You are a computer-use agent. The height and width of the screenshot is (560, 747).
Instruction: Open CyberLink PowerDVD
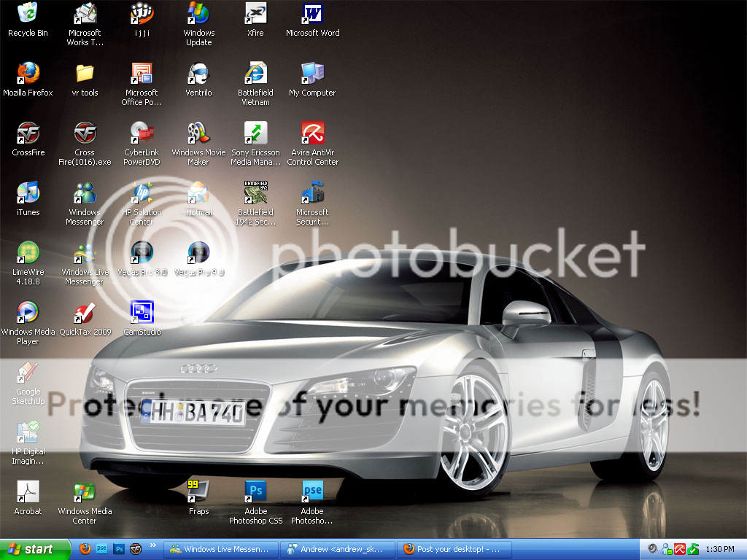click(x=141, y=137)
